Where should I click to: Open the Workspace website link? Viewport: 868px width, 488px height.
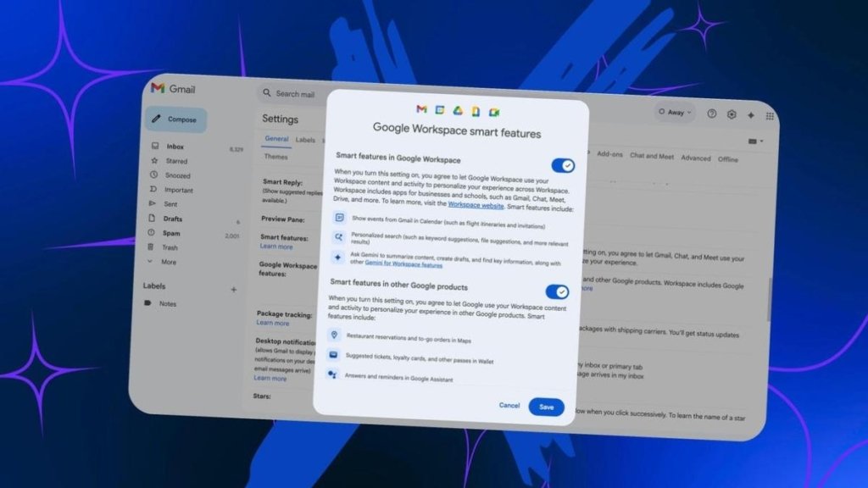[x=476, y=205]
